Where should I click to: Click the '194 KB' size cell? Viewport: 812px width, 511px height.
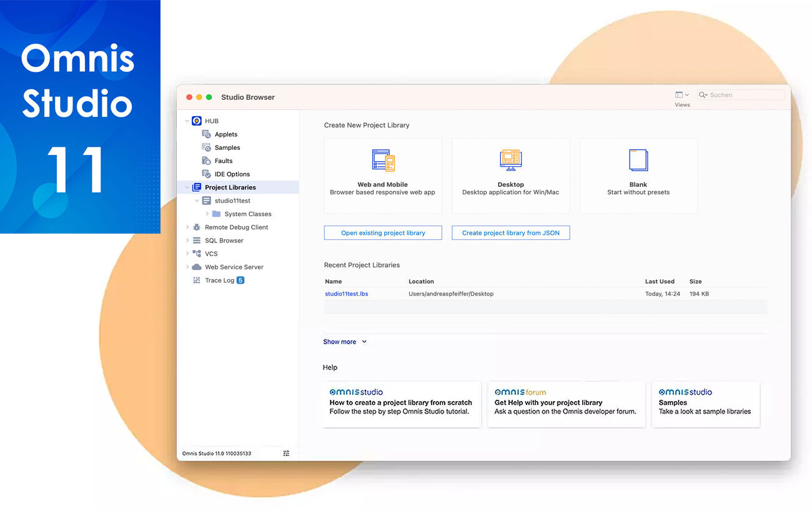point(699,294)
